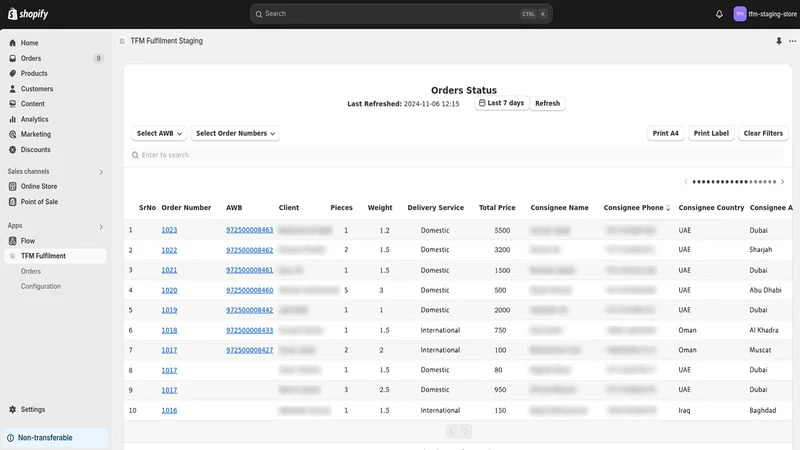Click the Discounts sidebar icon
Screen dimensions: 800x450
tap(13, 149)
